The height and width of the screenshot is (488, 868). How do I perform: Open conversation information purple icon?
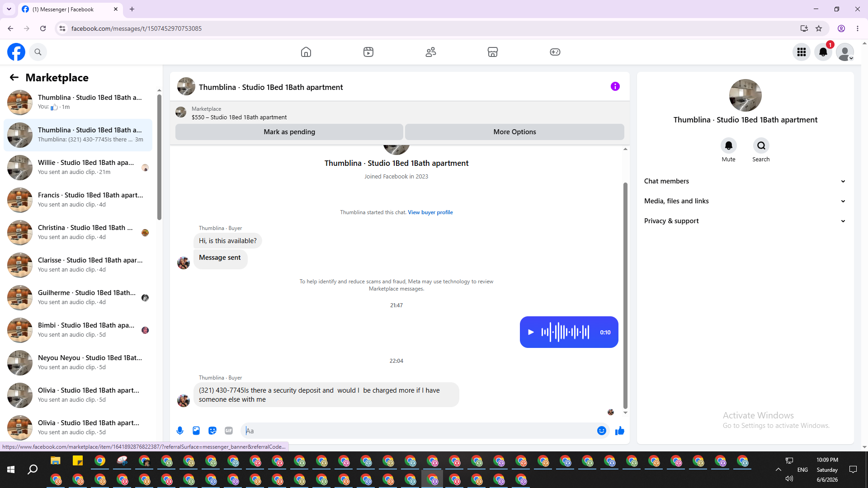(x=615, y=86)
